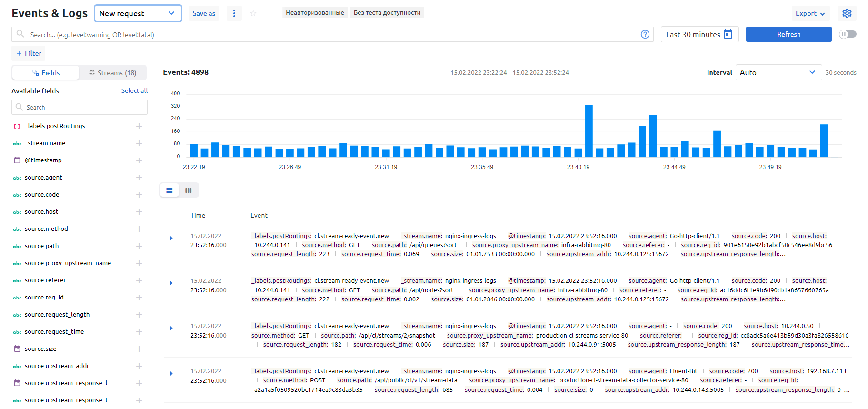This screenshot has width=868, height=409.
Task: Switch to column table view icon
Action: (x=189, y=190)
